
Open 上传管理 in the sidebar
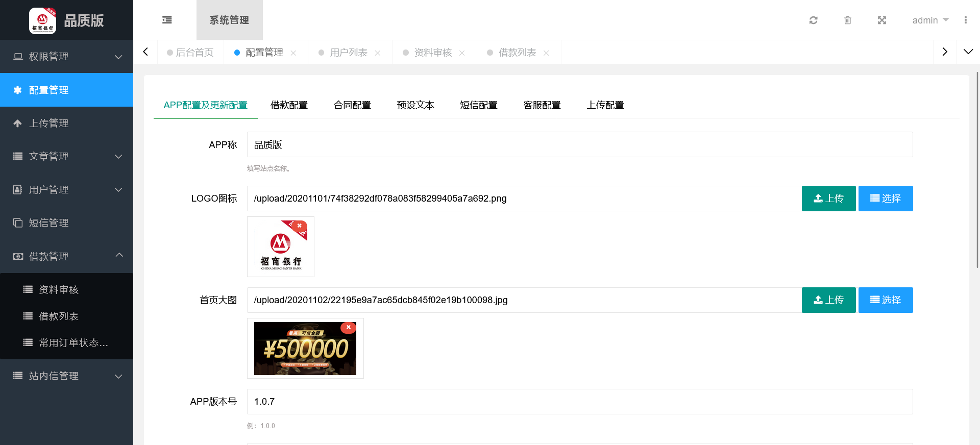[x=66, y=123]
